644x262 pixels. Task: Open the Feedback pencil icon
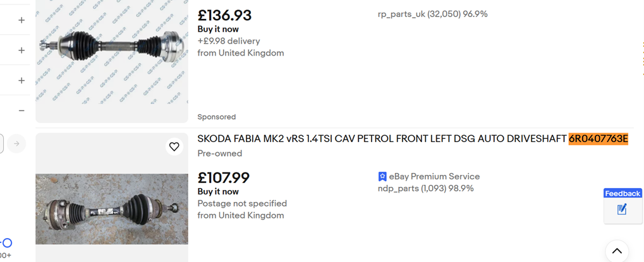[622, 210]
